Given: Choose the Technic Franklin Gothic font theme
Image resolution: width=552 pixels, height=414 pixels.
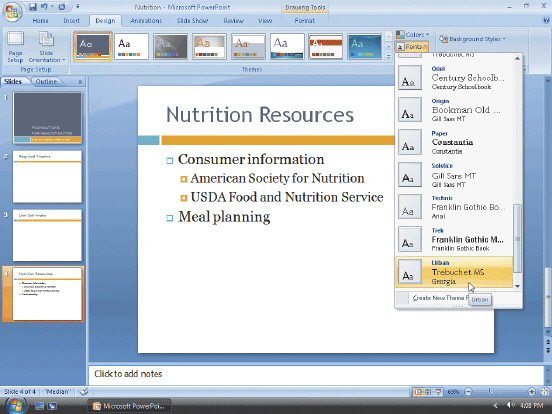Looking at the screenshot, I should [454, 207].
